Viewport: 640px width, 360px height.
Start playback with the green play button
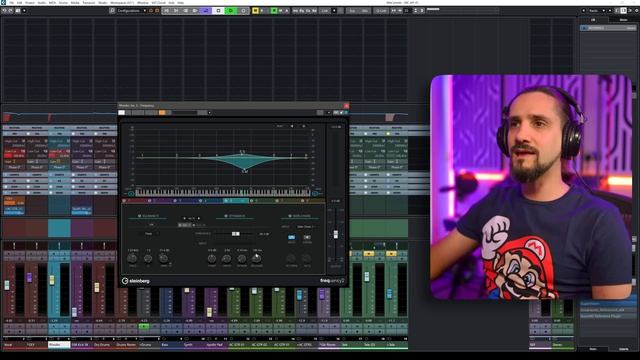[x=231, y=10]
